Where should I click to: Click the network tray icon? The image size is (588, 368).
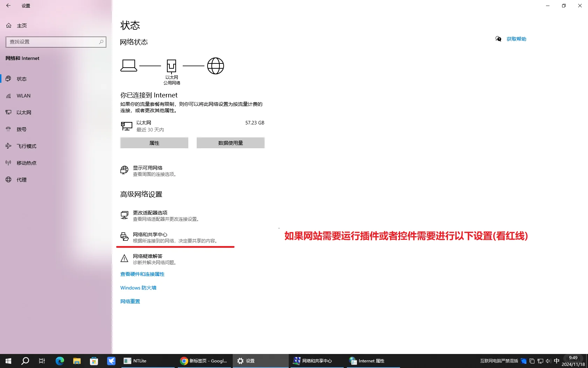540,361
